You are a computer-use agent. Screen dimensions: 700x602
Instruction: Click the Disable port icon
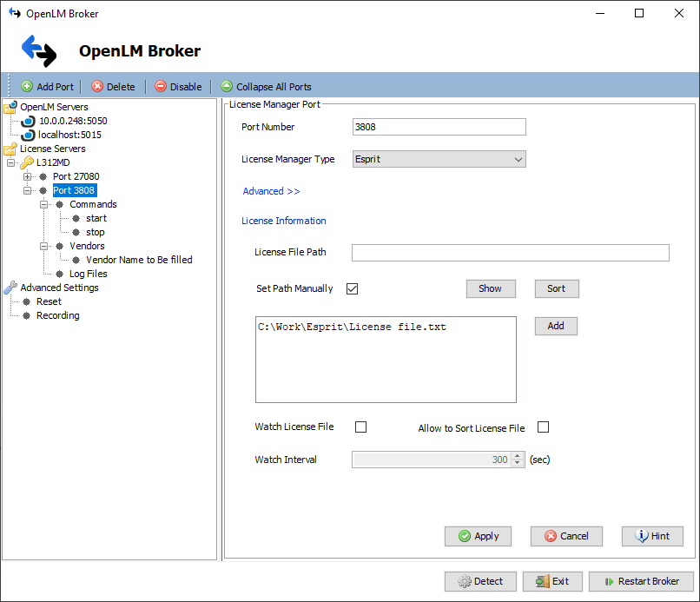click(x=161, y=87)
